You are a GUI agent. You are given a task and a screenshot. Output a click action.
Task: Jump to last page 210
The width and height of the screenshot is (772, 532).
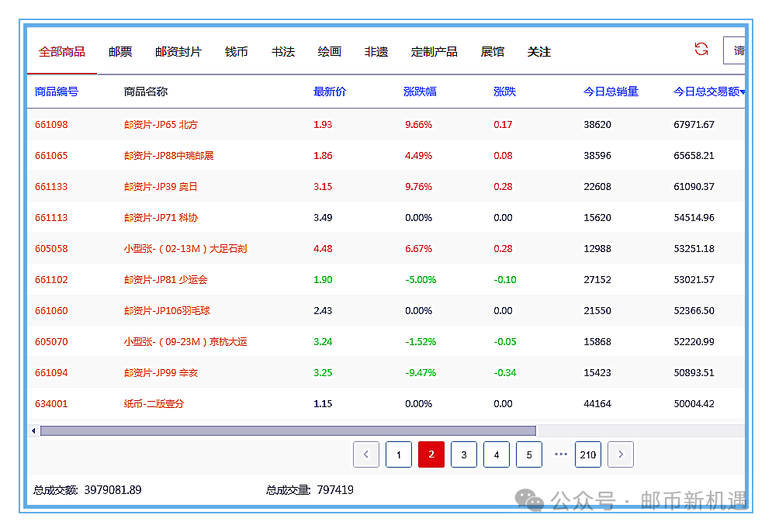click(588, 454)
